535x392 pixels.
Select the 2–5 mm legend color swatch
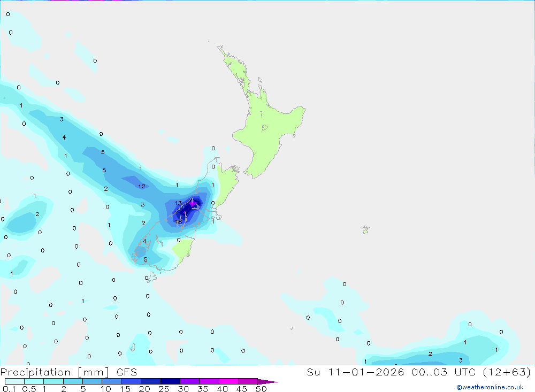[73, 381]
